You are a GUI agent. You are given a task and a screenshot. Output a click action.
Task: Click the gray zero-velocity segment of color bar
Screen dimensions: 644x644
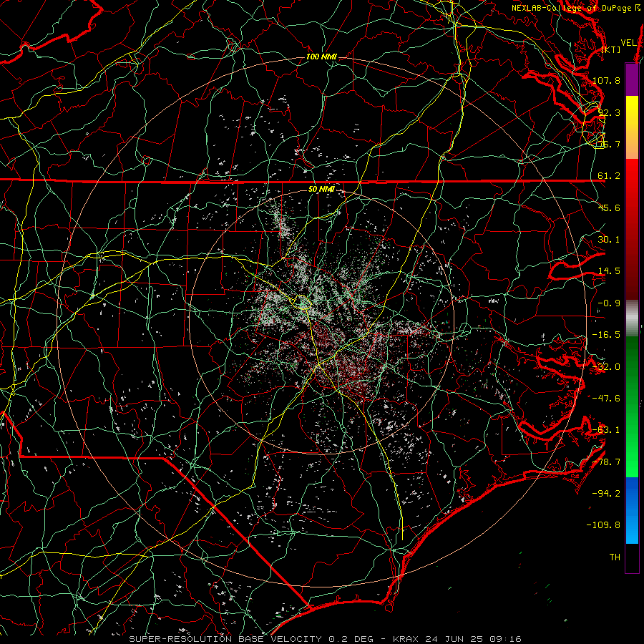[632, 318]
